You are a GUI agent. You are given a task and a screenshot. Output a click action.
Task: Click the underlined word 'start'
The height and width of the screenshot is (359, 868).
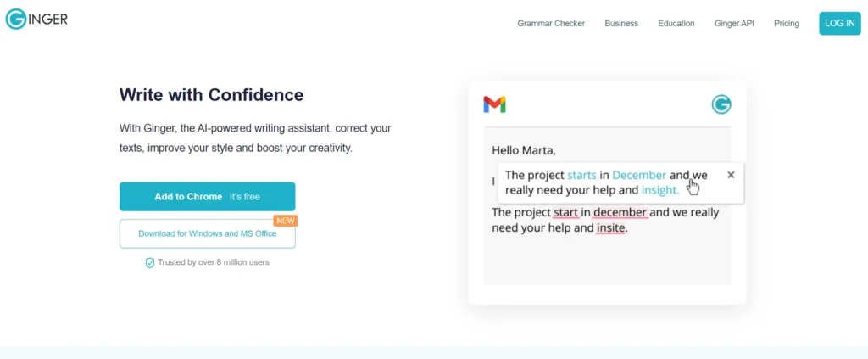(567, 212)
